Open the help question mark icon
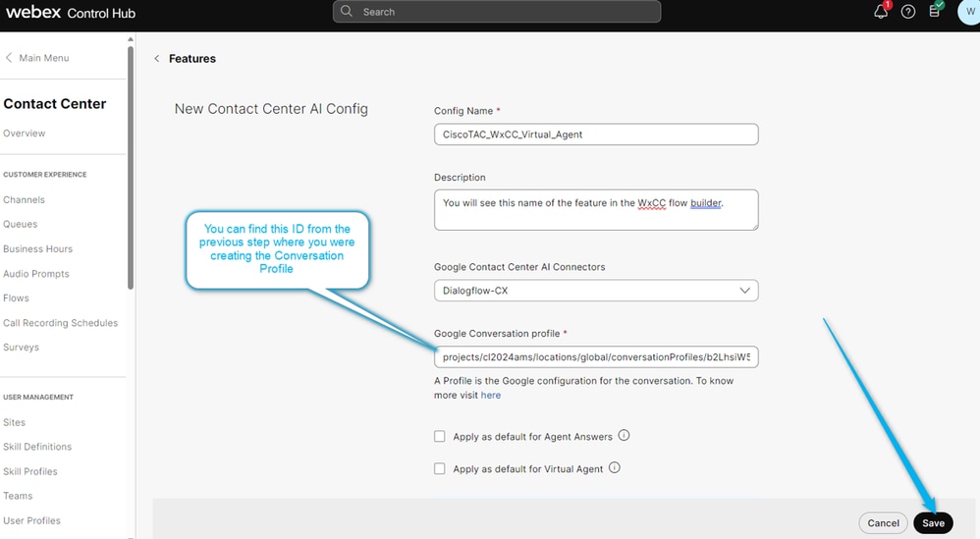Screen dimensions: 980x539 908,11
